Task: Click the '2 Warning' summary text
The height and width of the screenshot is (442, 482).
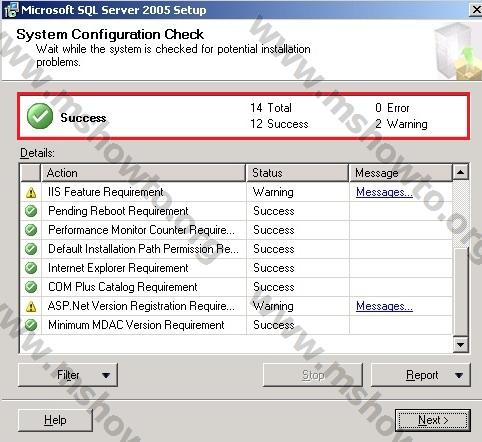Action: point(401,124)
